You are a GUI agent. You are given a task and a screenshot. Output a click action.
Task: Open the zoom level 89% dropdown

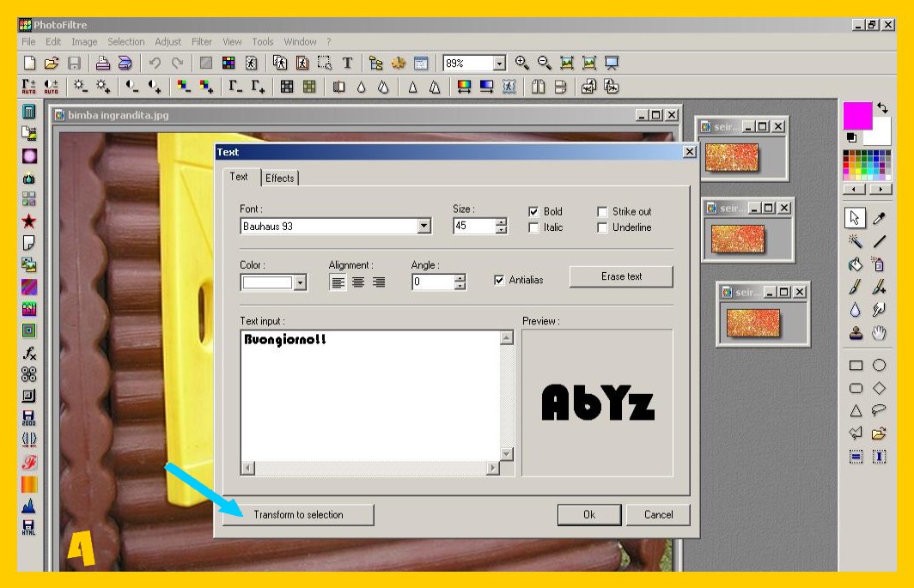pyautogui.click(x=499, y=64)
